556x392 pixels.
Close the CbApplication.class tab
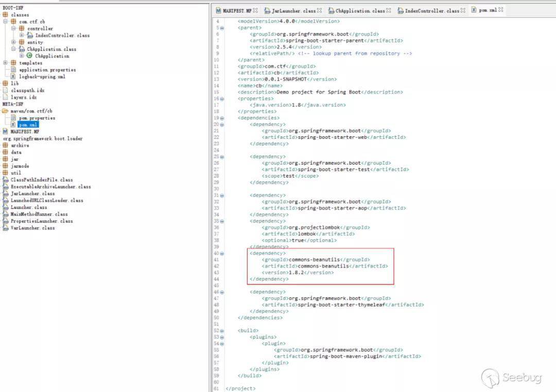coord(389,10)
